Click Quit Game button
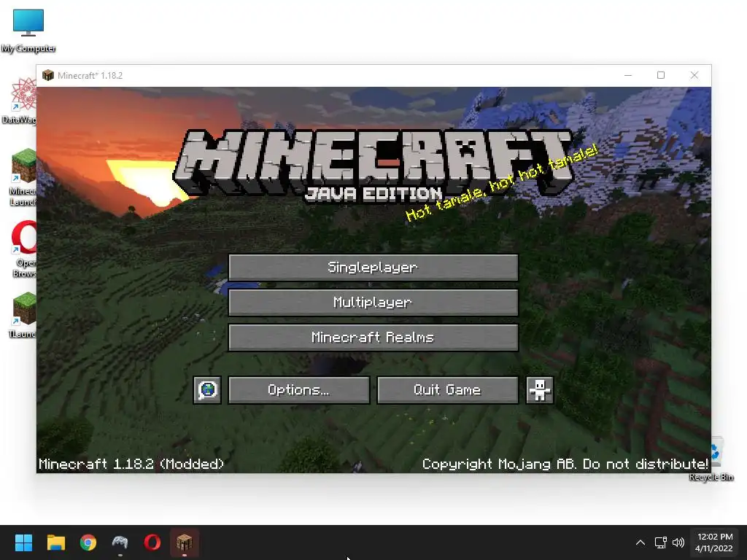The width and height of the screenshot is (747, 560). coord(447,390)
